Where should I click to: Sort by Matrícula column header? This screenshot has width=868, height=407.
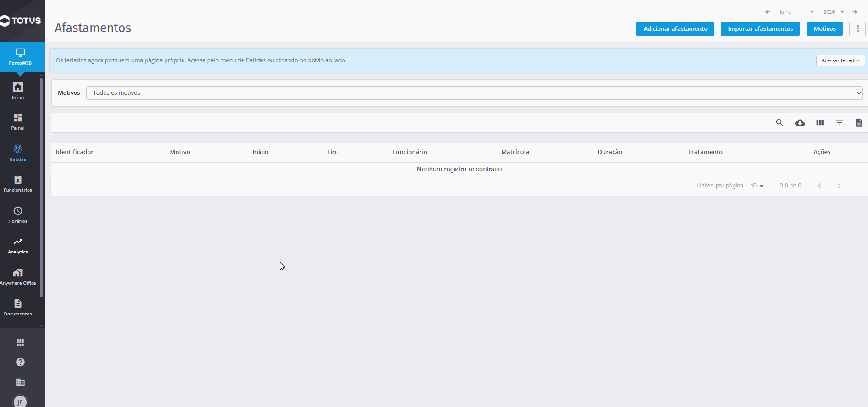(x=515, y=152)
